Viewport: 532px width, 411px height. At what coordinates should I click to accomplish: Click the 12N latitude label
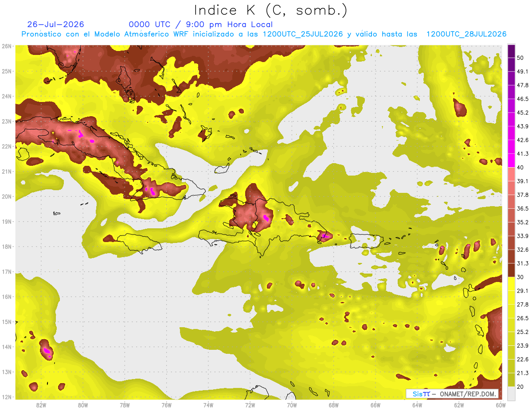[x=7, y=397]
